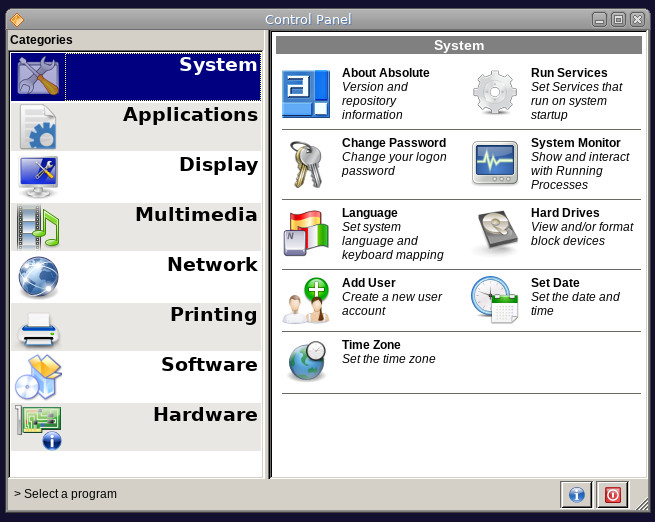Image resolution: width=655 pixels, height=522 pixels.
Task: Select the Network category
Action: (136, 277)
